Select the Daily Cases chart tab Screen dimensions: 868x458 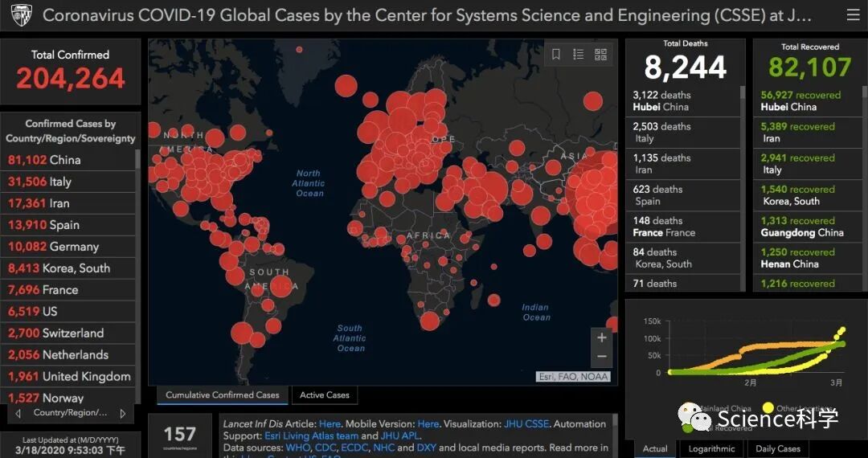pos(778,448)
